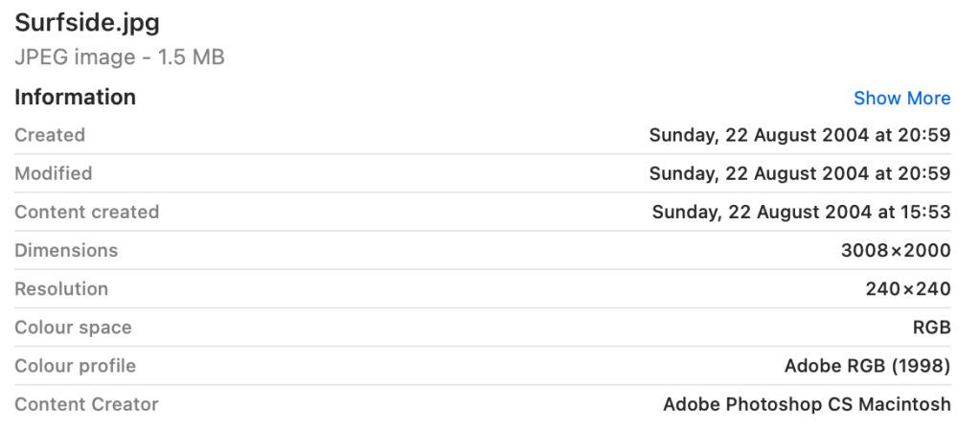The image size is (980, 429).
Task: Select the Colour profile row label
Action: [76, 366]
